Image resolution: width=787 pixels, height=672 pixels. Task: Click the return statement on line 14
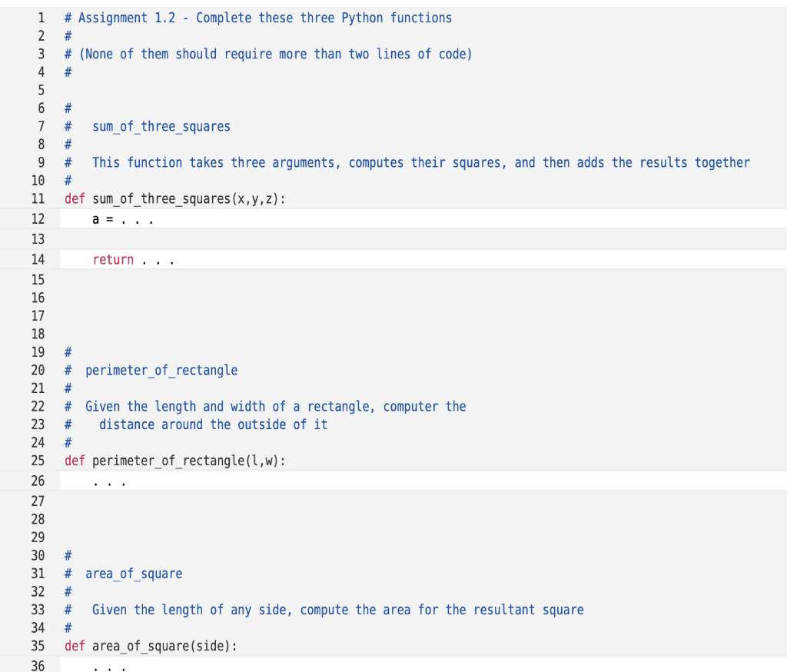click(113, 259)
